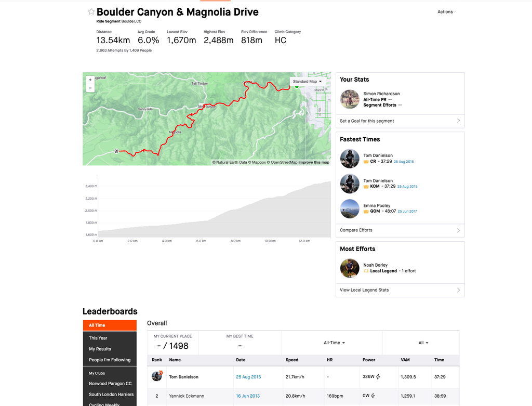532x406 pixels.
Task: Select the People I'm Following leaderboard tab
Action: pos(110,360)
